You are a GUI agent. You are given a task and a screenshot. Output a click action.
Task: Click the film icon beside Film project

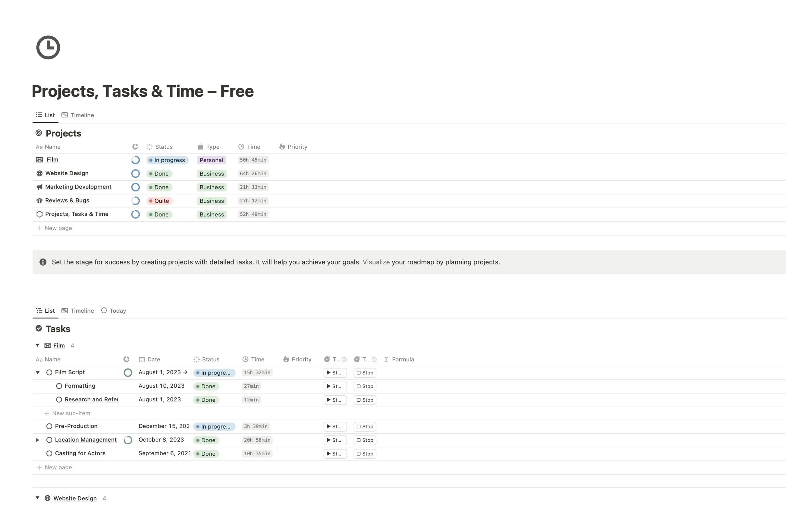click(x=39, y=160)
